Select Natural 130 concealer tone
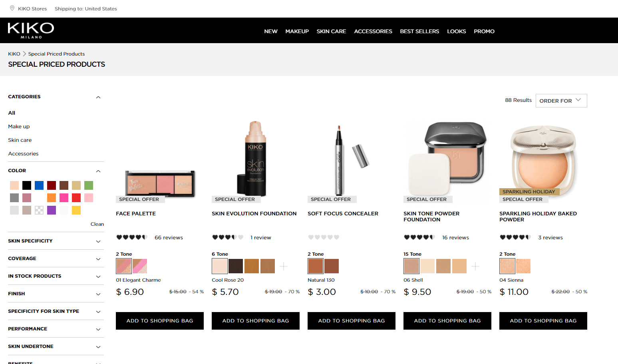This screenshot has height=364, width=618. (316, 266)
